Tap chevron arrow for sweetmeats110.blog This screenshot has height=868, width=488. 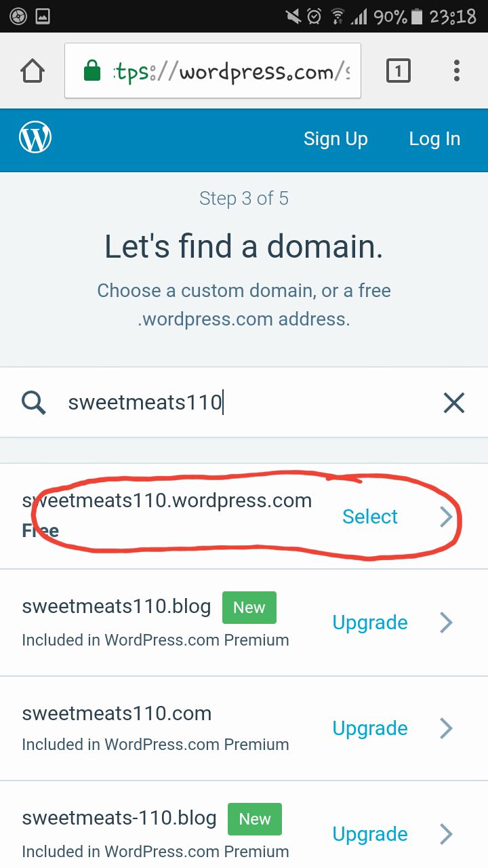click(446, 623)
